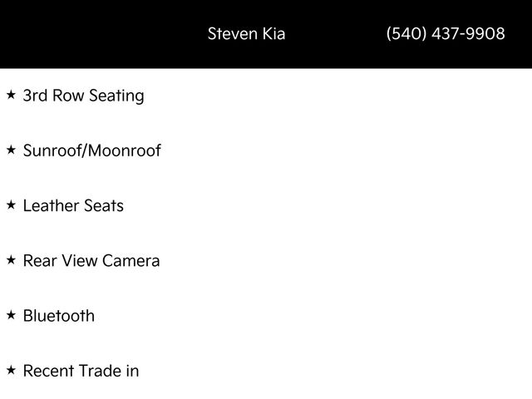Click the star before Recent Trade in
The width and height of the screenshot is (532, 399).
coord(11,371)
